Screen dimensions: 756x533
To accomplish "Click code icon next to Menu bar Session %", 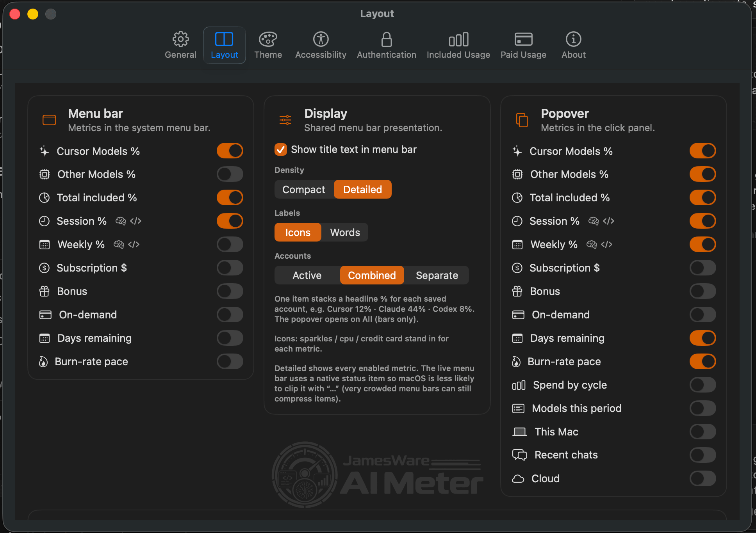I will tap(136, 221).
